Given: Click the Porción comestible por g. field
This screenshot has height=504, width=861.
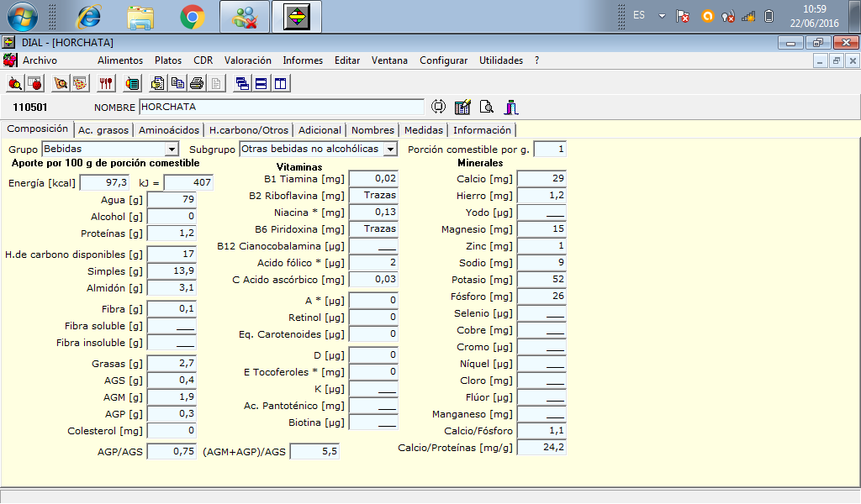Looking at the screenshot, I should point(550,150).
